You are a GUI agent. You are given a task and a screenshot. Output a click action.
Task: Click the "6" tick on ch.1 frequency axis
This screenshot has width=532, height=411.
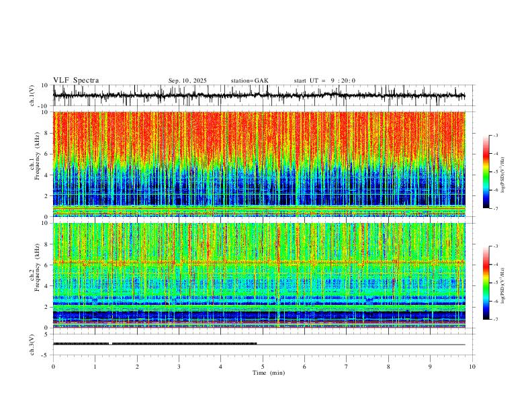click(x=47, y=154)
